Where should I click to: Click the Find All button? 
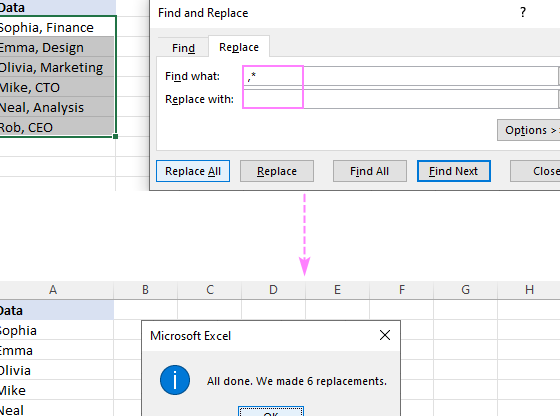(370, 171)
